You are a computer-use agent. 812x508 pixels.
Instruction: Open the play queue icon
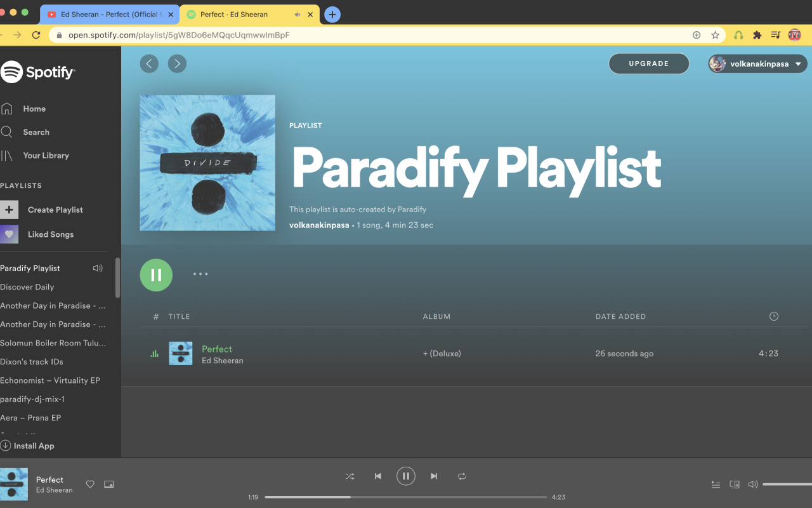click(x=716, y=485)
